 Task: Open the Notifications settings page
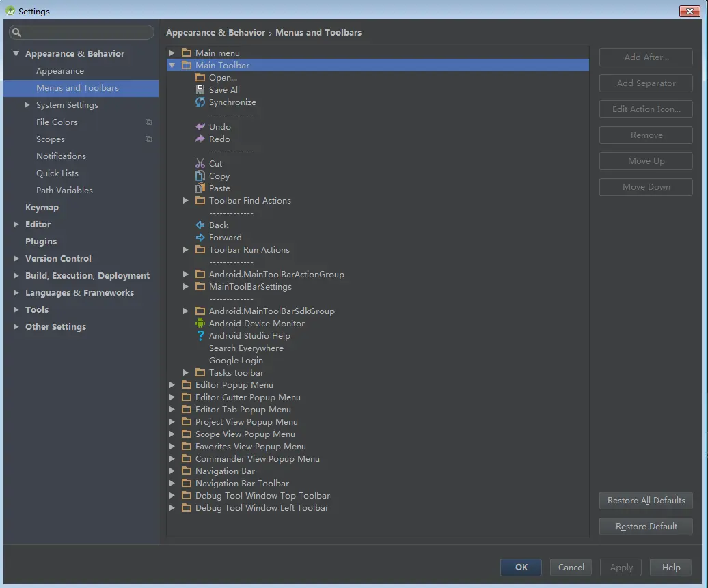pos(61,156)
